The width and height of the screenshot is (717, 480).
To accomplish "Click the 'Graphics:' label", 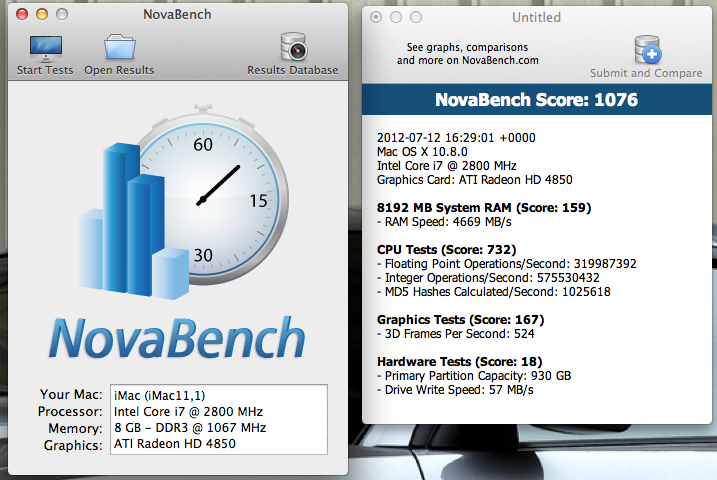I will click(73, 445).
